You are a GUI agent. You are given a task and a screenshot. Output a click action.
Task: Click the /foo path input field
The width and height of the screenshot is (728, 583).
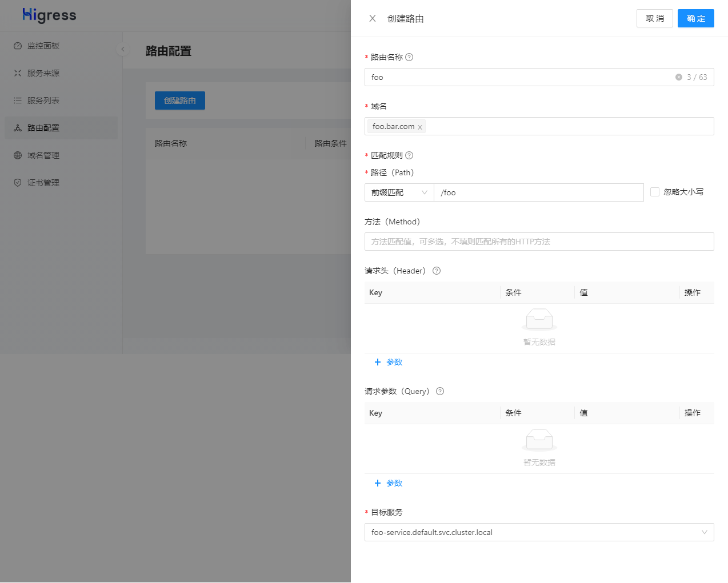538,192
